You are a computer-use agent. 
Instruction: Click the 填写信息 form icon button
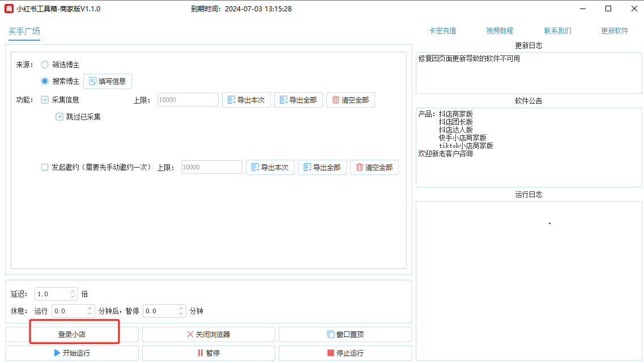tap(92, 81)
